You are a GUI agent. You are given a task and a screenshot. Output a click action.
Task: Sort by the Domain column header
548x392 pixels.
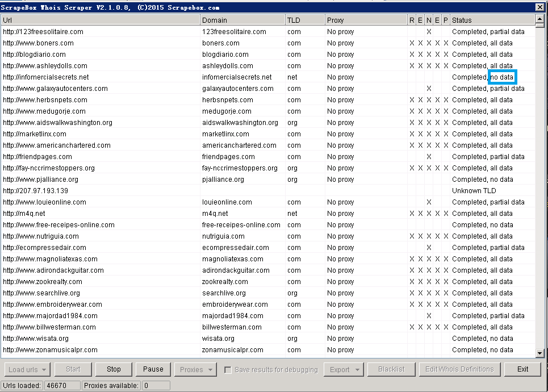pos(242,20)
